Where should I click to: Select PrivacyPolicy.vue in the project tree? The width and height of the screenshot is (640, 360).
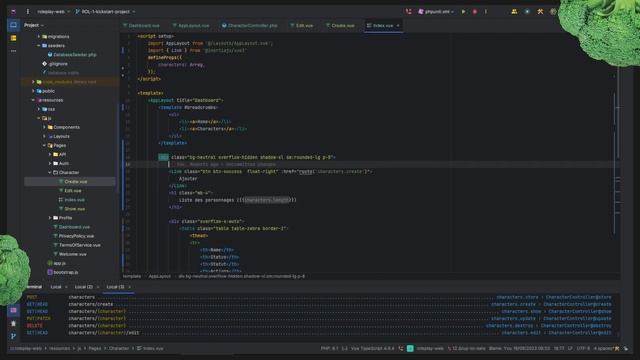(x=73, y=236)
